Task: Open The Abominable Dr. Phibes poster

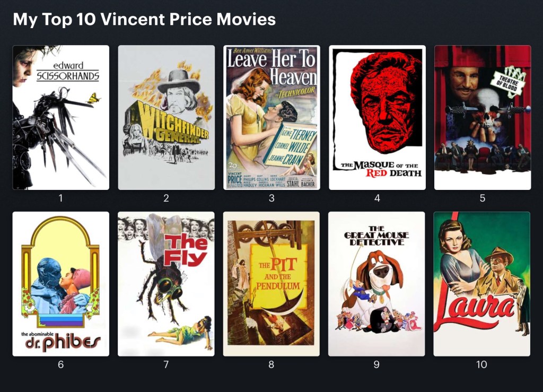Action: point(61,284)
